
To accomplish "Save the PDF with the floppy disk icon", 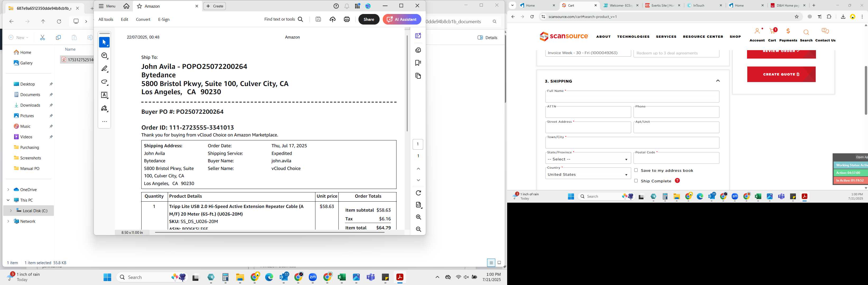I will (x=318, y=19).
